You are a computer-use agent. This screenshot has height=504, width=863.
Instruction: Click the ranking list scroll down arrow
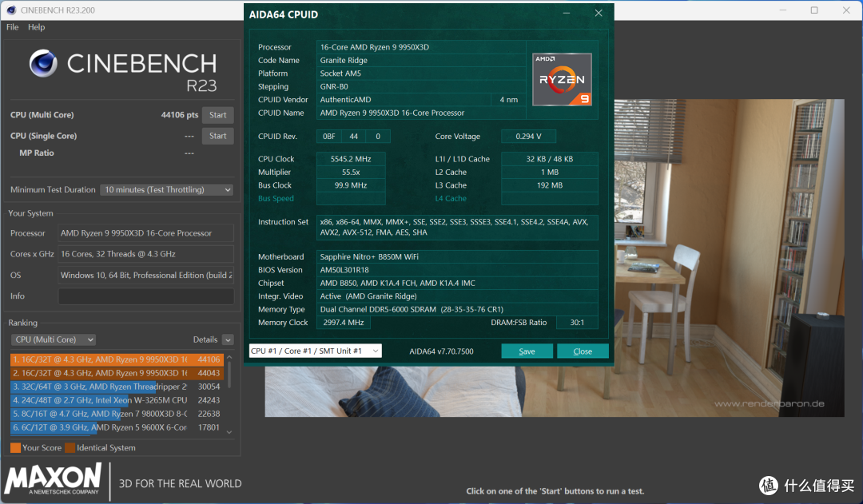(229, 432)
